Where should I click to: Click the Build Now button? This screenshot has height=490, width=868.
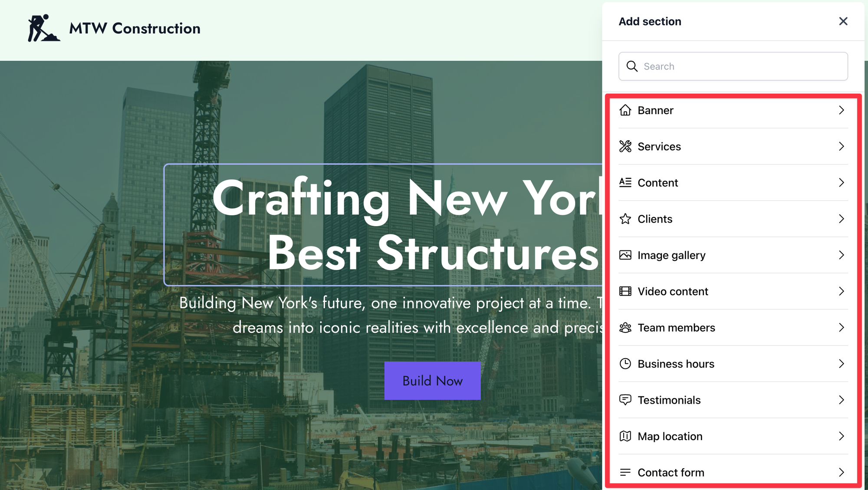click(432, 381)
